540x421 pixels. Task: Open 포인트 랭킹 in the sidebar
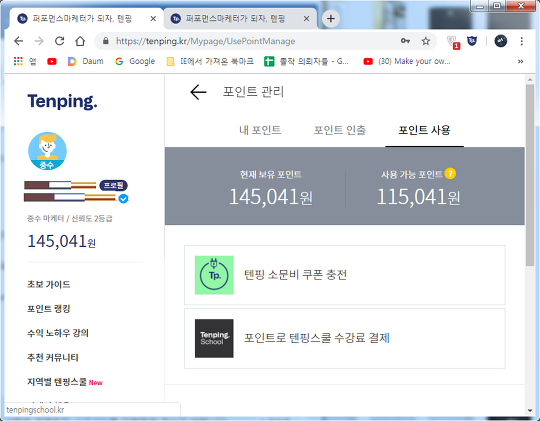tap(49, 309)
